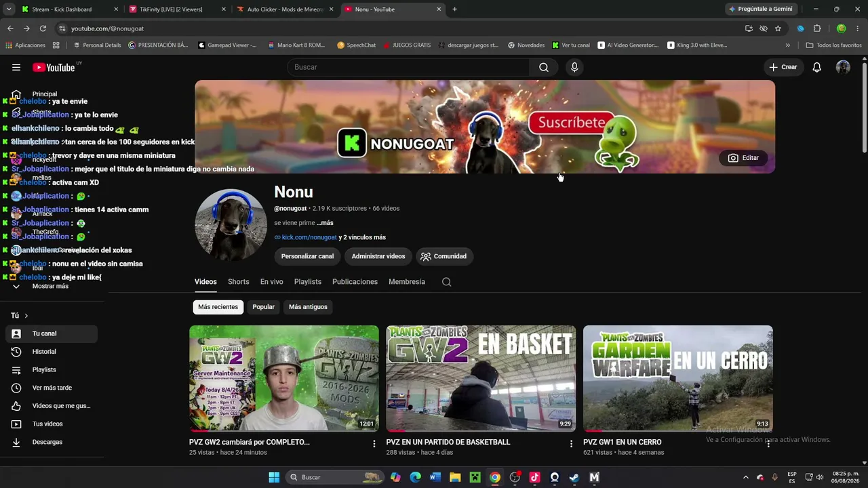Open the Comunidad button
This screenshot has height=488, width=868.
coord(444,256)
